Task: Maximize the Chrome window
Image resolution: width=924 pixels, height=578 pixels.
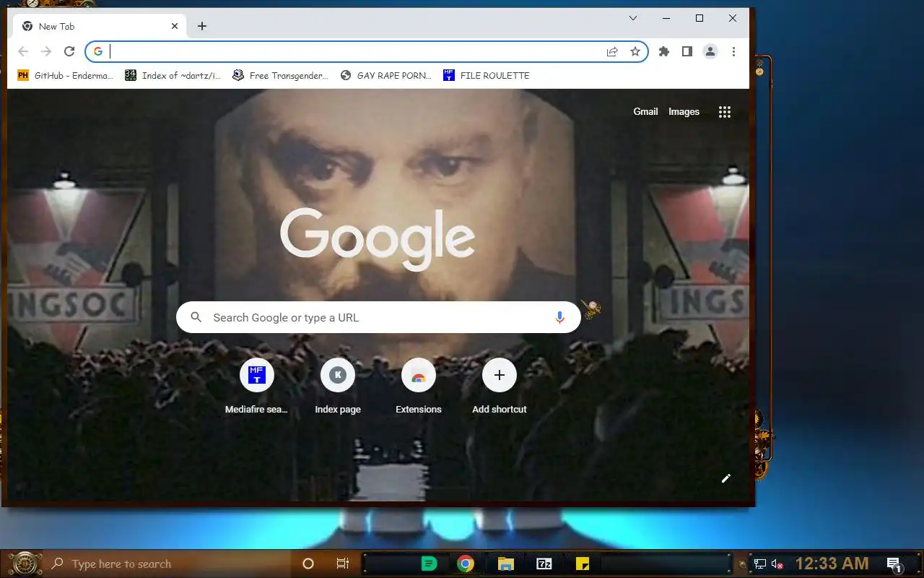Action: [699, 18]
